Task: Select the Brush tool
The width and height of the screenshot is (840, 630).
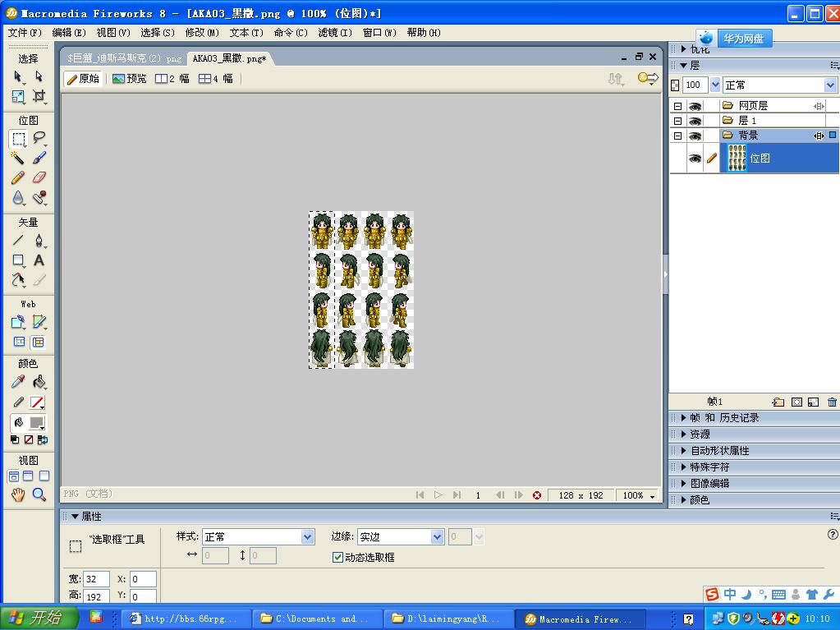Action: (x=39, y=158)
